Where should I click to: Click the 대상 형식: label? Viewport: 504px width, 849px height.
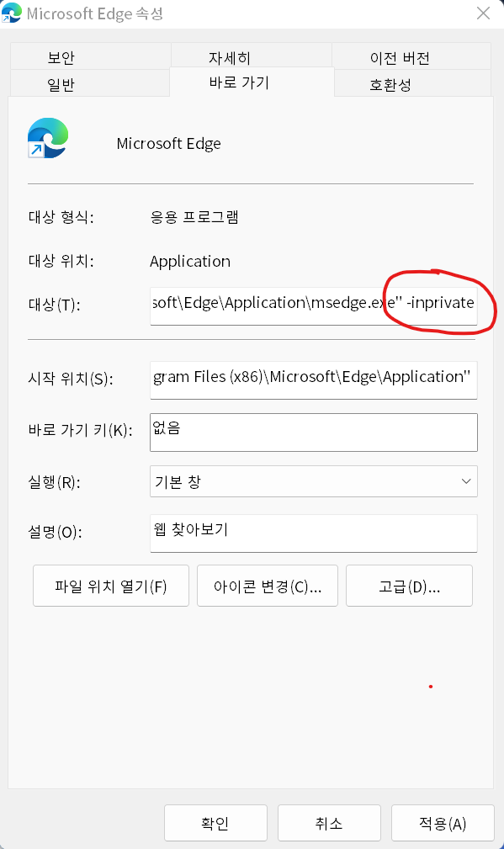[61, 217]
